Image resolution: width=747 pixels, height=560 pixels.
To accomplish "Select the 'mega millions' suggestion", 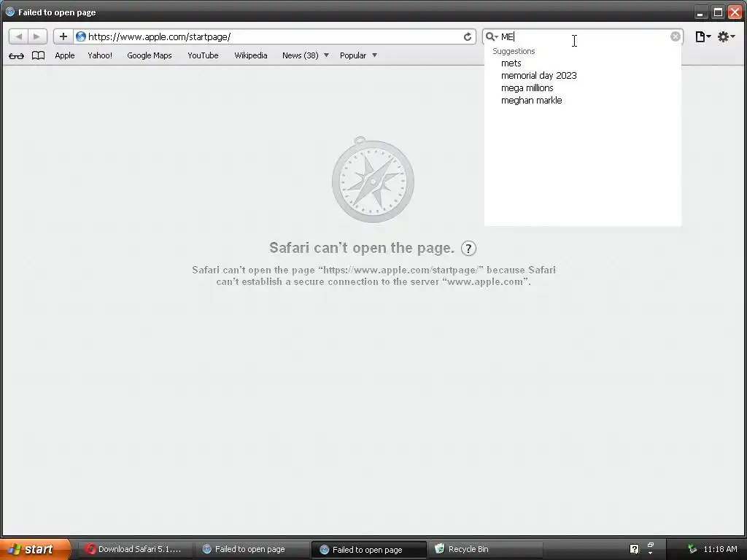I will 583,87.
